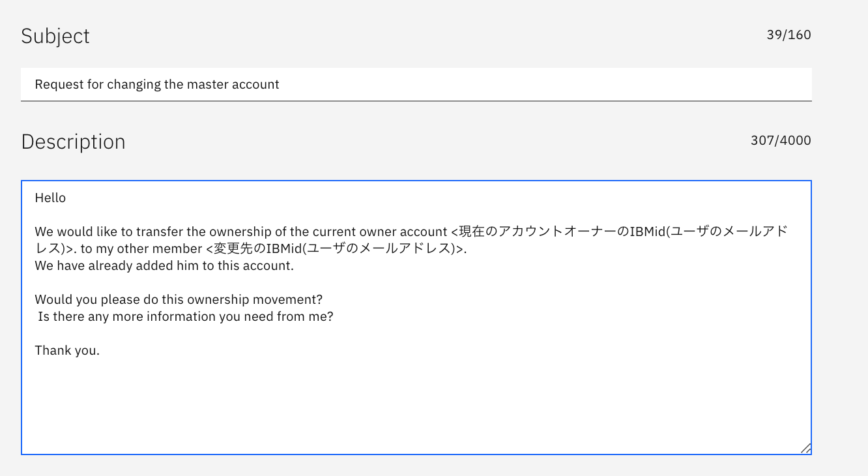
Task: Click the Subject field label
Action: coord(55,36)
